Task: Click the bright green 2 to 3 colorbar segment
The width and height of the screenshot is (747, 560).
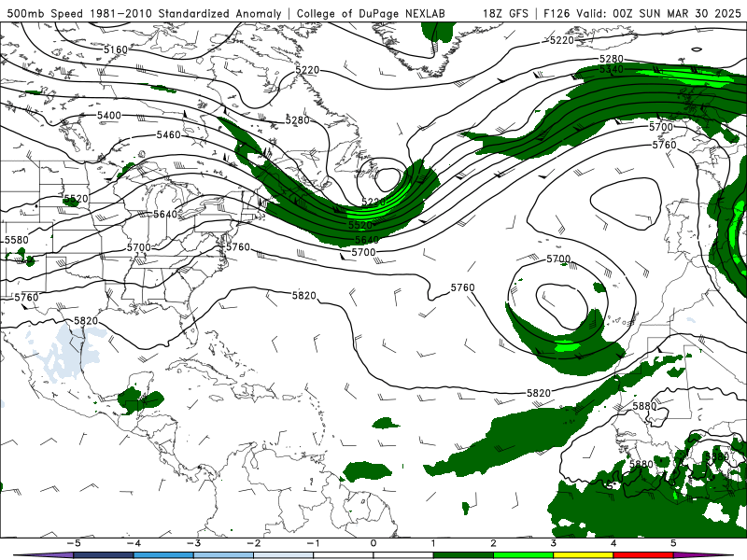Action: 524,555
